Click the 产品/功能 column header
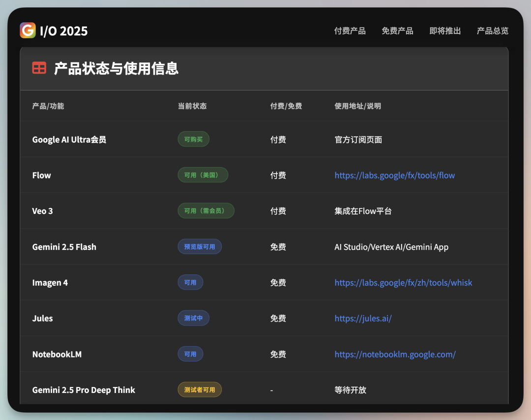The image size is (531, 420). (x=48, y=106)
